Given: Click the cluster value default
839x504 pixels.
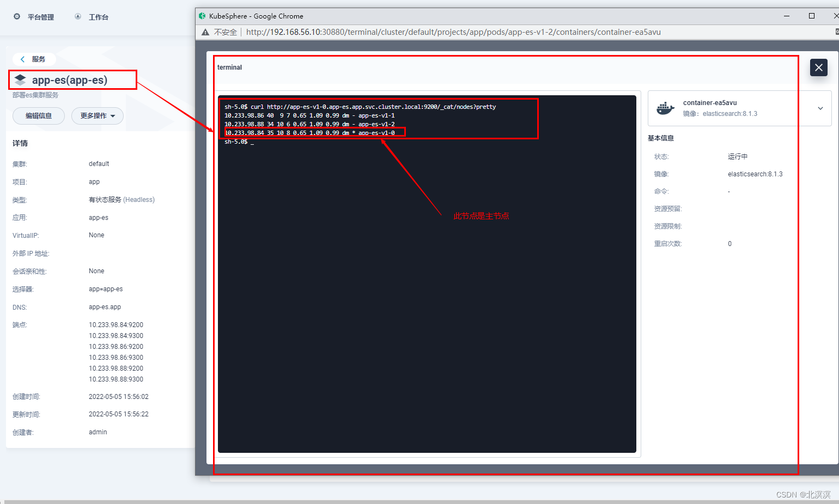Looking at the screenshot, I should (x=99, y=164).
